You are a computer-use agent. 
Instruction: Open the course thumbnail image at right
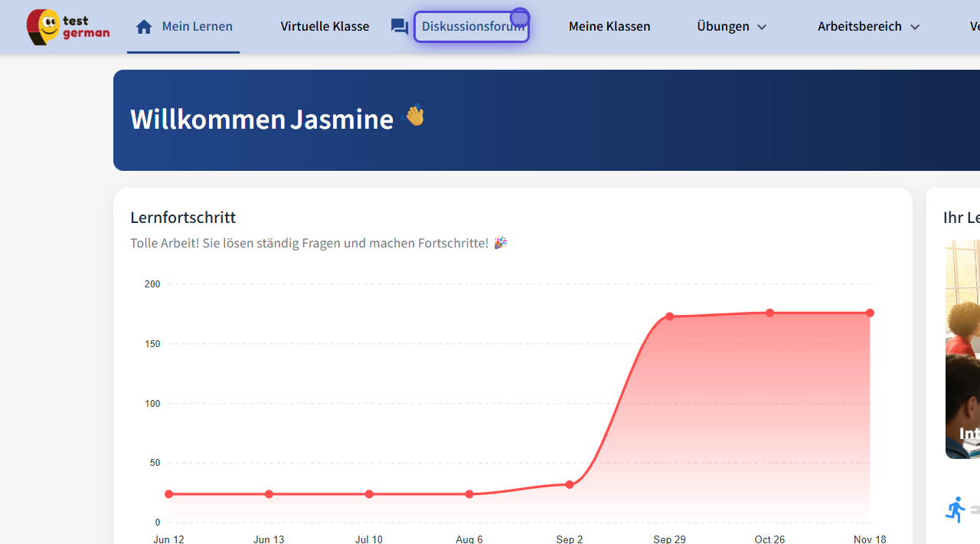click(x=962, y=349)
